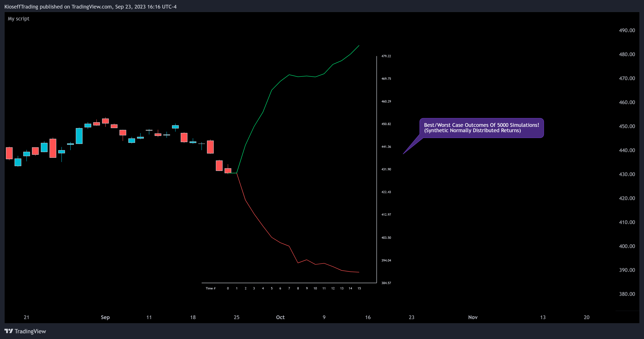This screenshot has width=644, height=339.
Task: Click the 412.97 simulation scale value
Action: [x=386, y=214]
